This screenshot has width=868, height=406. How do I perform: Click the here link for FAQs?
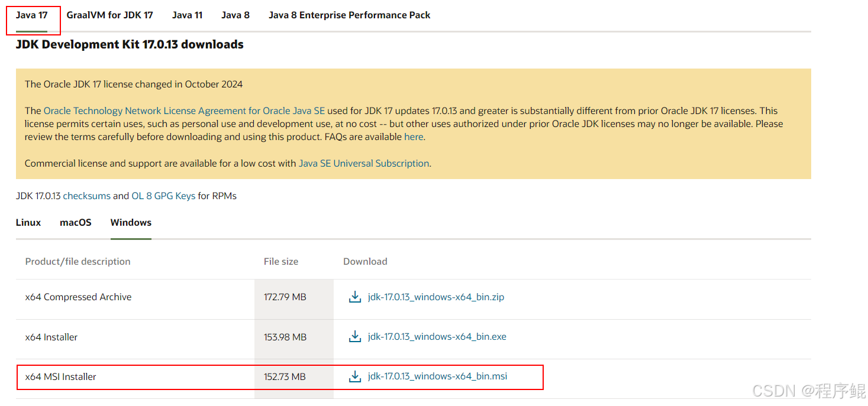(x=414, y=137)
